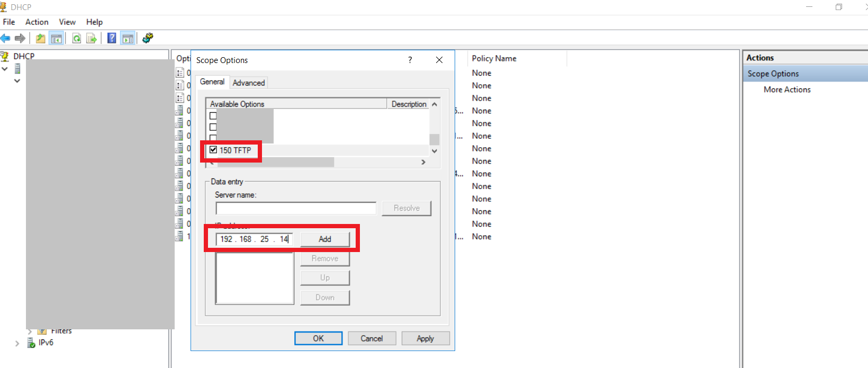
Task: Check the first checkbox in Available Options
Action: click(213, 115)
